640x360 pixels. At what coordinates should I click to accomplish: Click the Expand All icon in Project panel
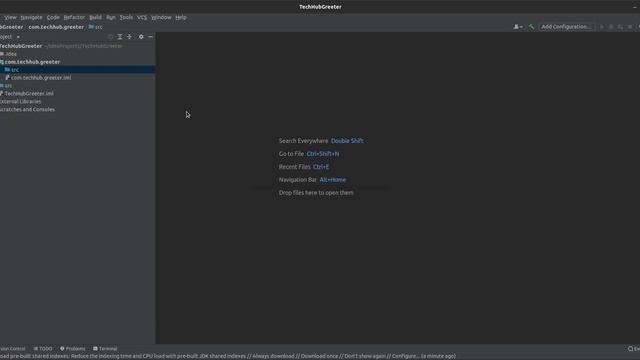point(120,37)
